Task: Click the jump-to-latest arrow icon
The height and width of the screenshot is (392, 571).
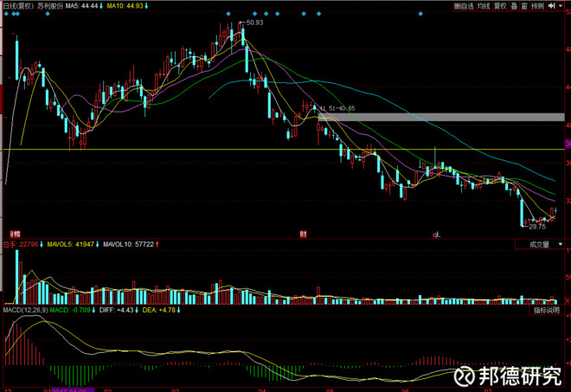Action: pyautogui.click(x=551, y=6)
